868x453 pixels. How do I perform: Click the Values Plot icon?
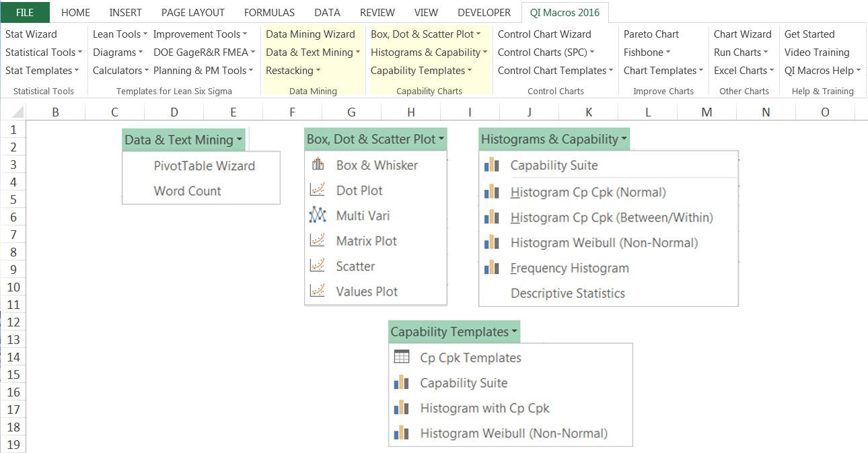pyautogui.click(x=318, y=291)
